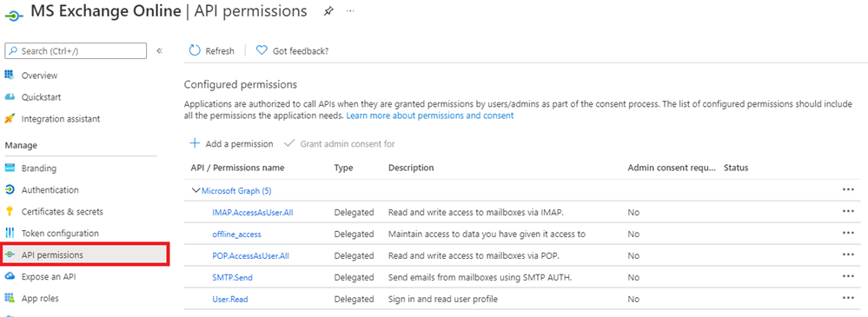The height and width of the screenshot is (317, 868).
Task: Open the more options for SMTP.Send row
Action: tap(848, 275)
